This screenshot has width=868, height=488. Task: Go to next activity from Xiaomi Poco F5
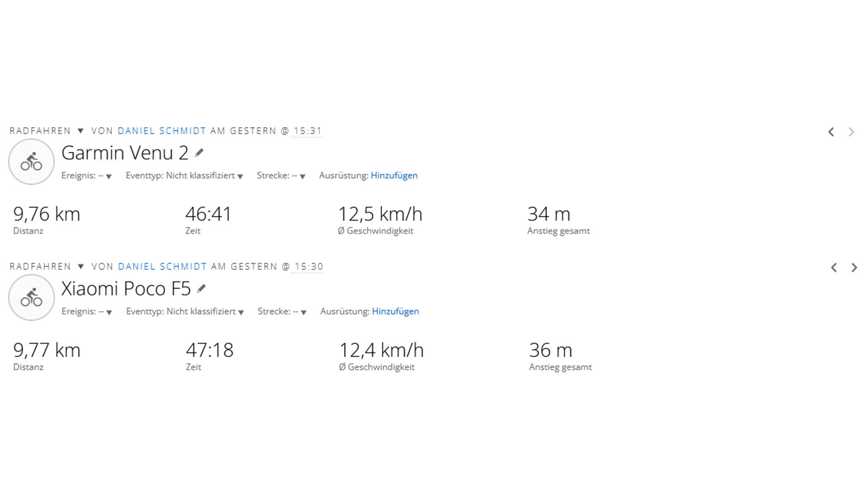click(854, 267)
